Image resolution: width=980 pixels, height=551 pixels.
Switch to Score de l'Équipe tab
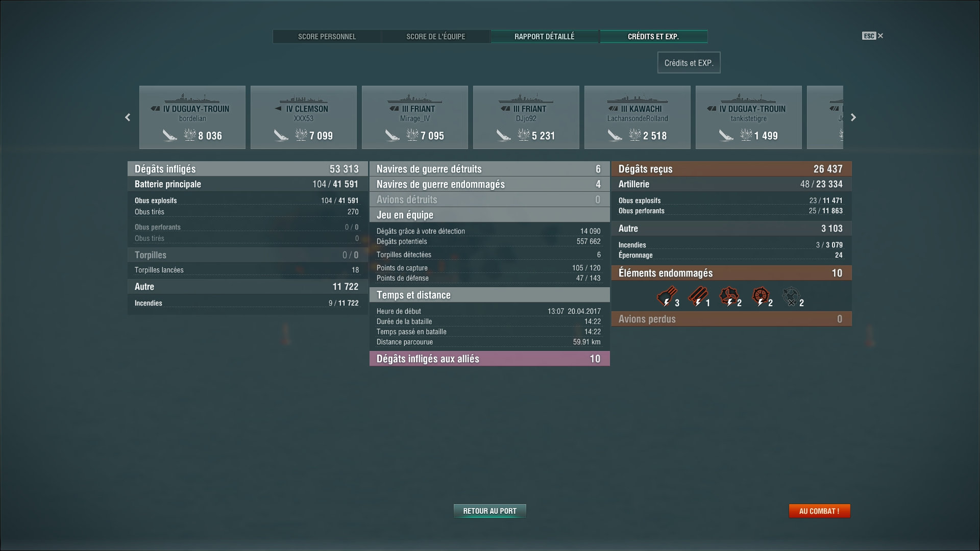click(435, 37)
